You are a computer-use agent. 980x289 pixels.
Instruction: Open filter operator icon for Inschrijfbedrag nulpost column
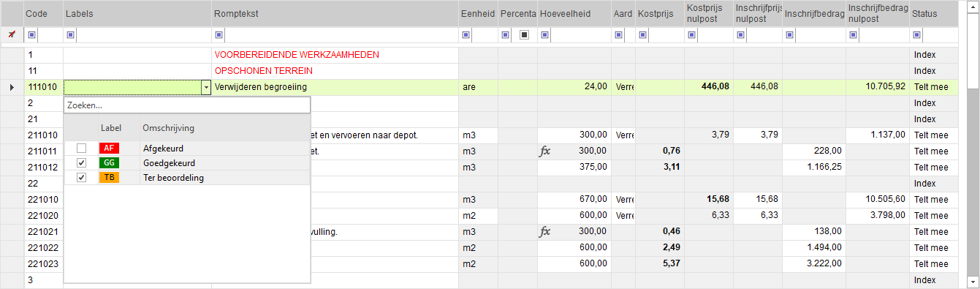(853, 35)
